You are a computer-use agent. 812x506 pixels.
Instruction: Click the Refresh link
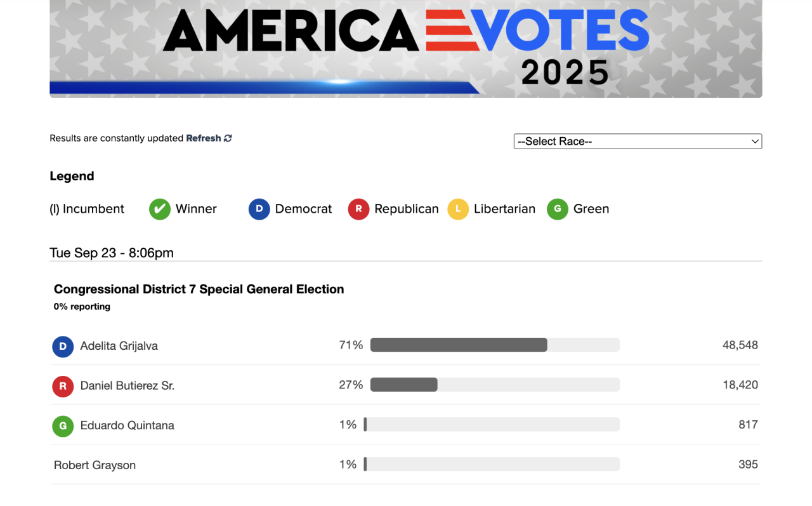tap(203, 138)
